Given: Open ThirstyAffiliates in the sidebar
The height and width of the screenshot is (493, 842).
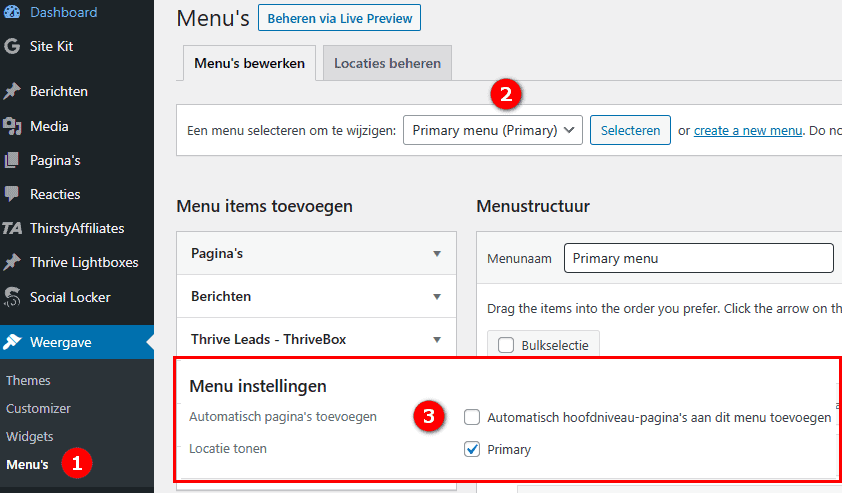Looking at the screenshot, I should 77,228.
